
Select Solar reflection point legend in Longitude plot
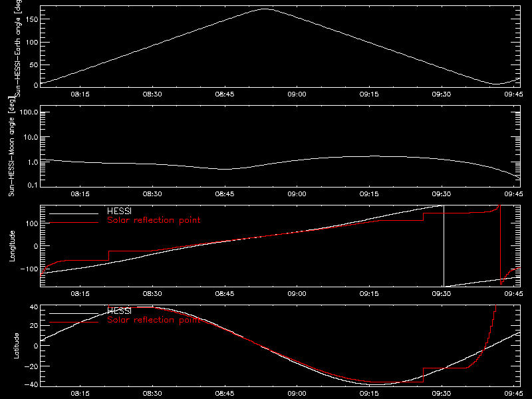click(x=154, y=220)
